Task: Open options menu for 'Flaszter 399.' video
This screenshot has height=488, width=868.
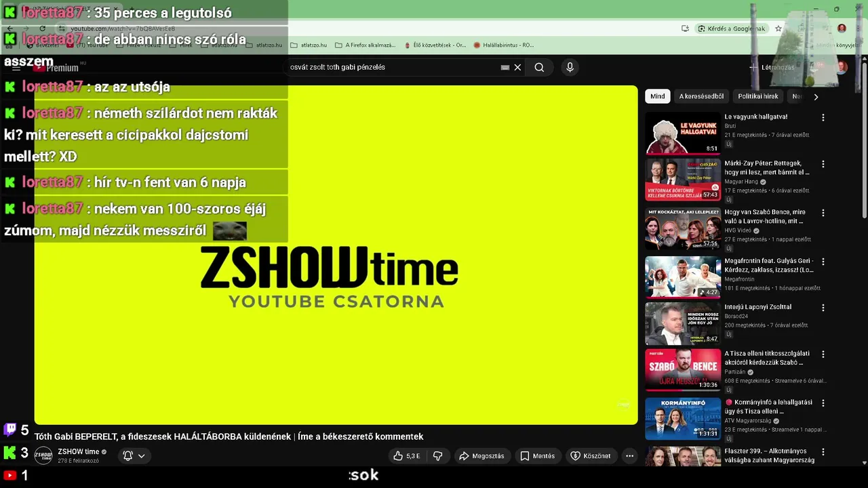Action: (x=823, y=452)
